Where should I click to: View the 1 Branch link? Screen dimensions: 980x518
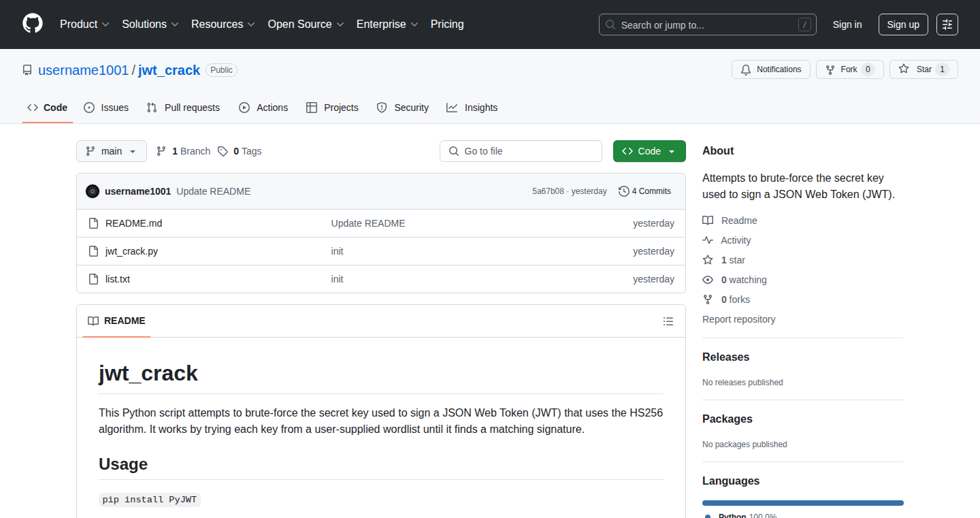coord(183,151)
